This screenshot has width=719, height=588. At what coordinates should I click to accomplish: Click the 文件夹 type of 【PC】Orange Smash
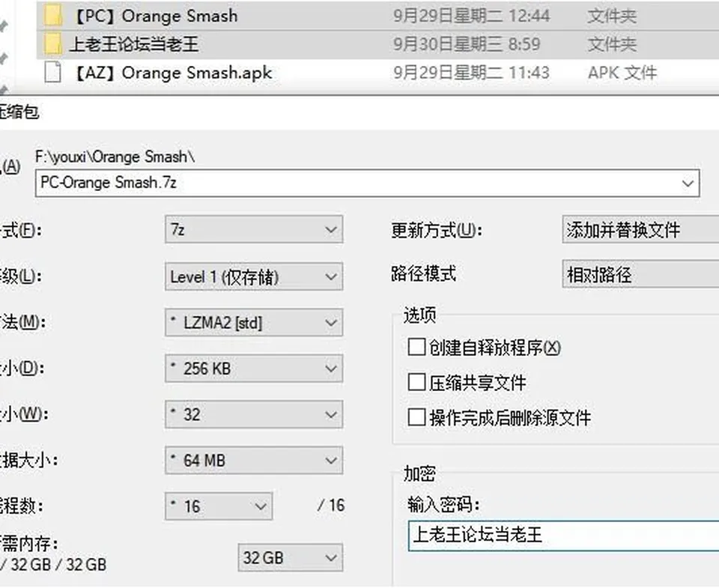tap(612, 16)
